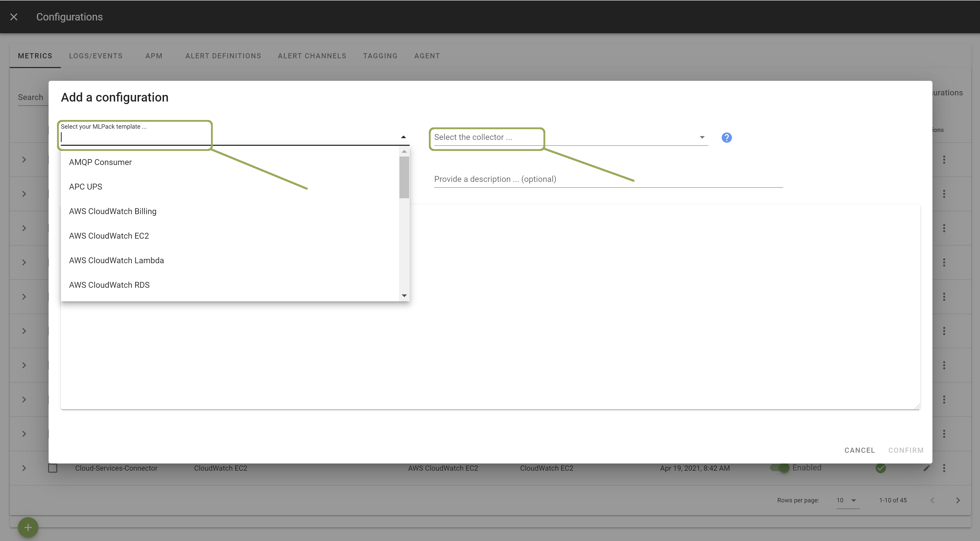Select APC UPS template
Image resolution: width=980 pixels, height=541 pixels.
(85, 186)
